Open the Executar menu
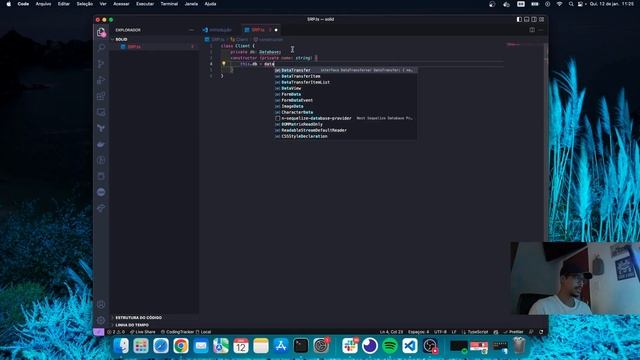This screenshot has height=360, width=640. point(145,4)
